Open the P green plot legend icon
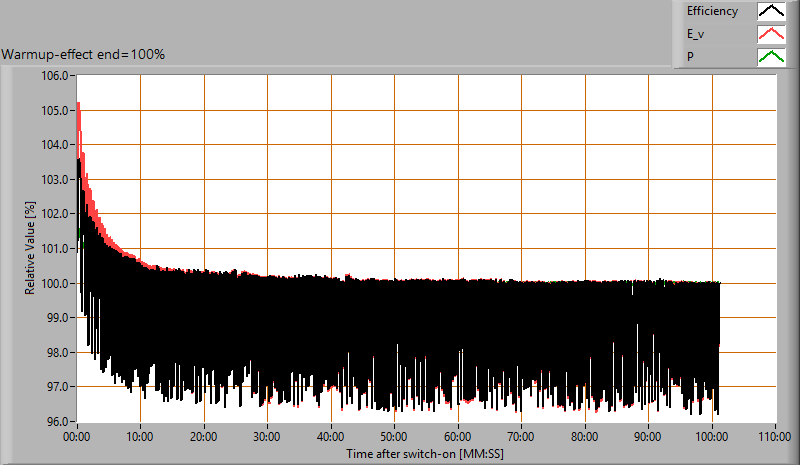 pos(770,57)
